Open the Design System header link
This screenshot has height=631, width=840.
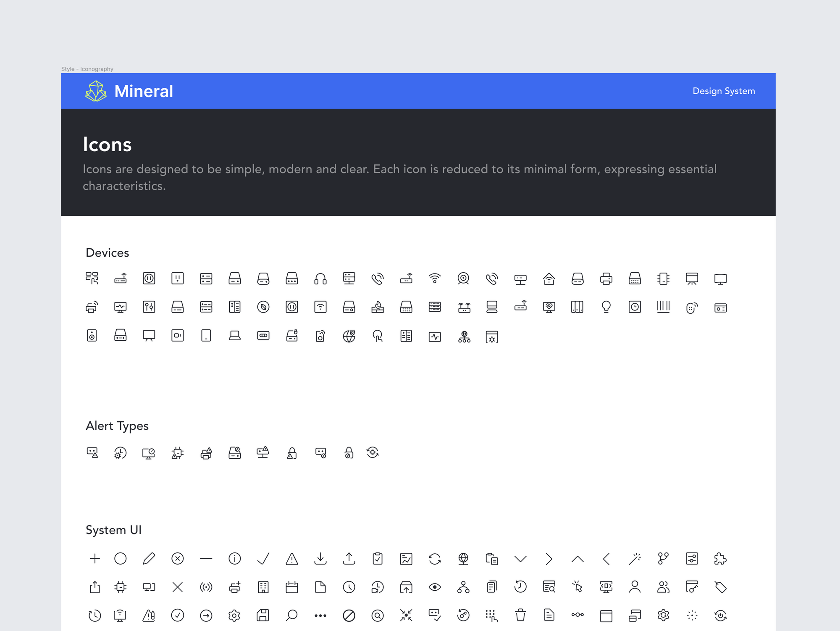coord(724,91)
